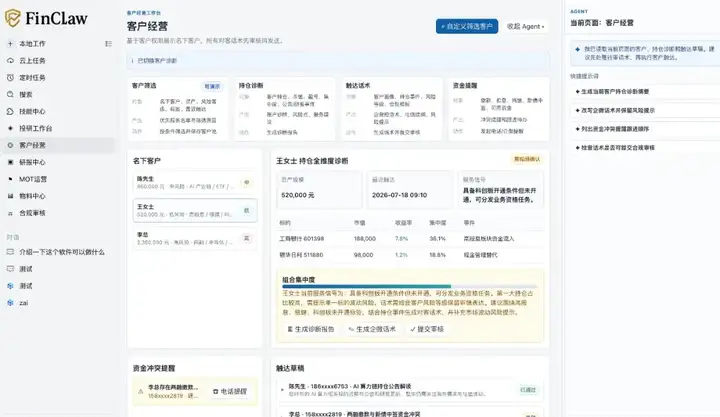The width and height of the screenshot is (720, 417).
Task: Click the flag icon for MOT运营
Action: (x=10, y=179)
